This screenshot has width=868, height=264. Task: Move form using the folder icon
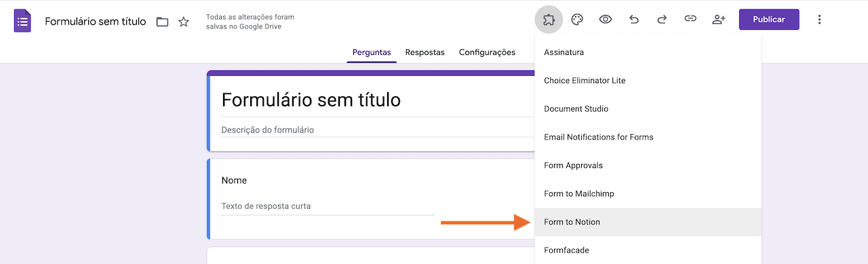(162, 22)
